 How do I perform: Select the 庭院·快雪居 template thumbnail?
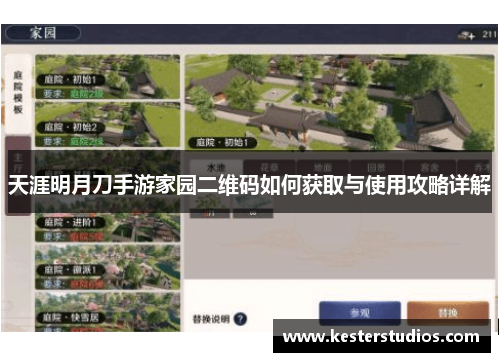tap(108, 312)
